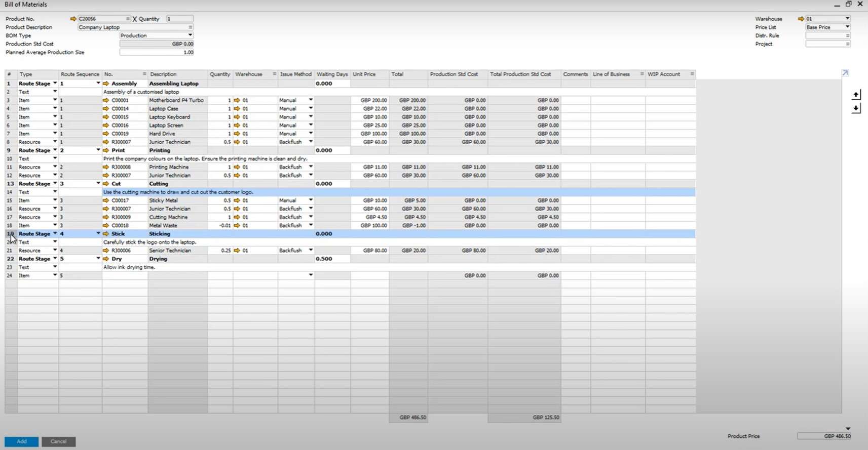Click the list icon in WIP Account header
The image size is (868, 450).
coord(692,74)
